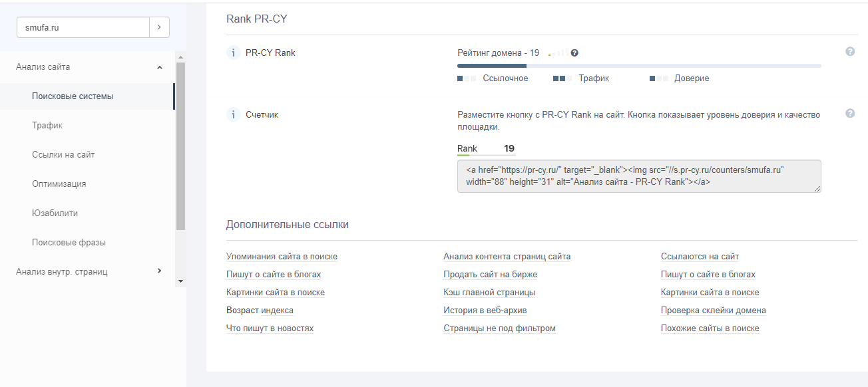Click the Трафик indicator squares

562,78
